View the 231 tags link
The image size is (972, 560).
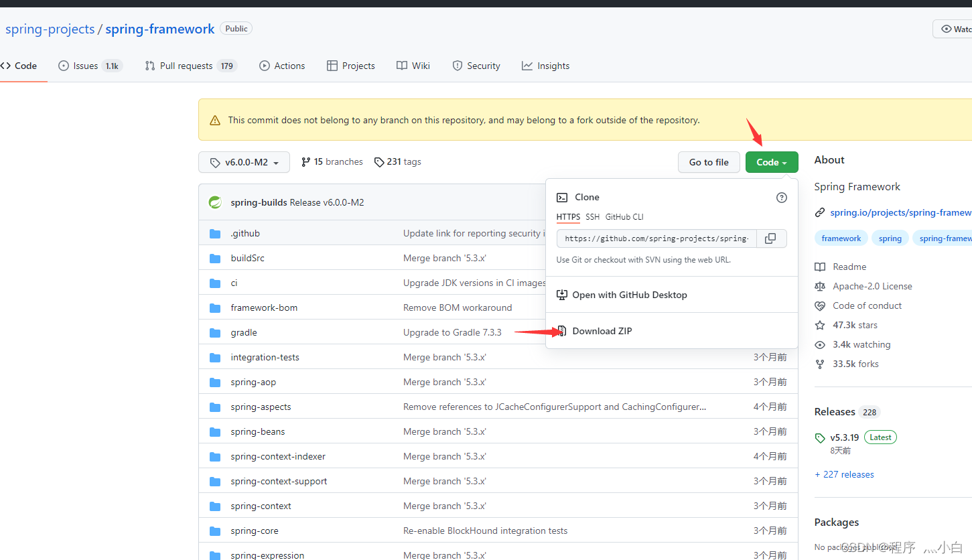click(x=398, y=162)
